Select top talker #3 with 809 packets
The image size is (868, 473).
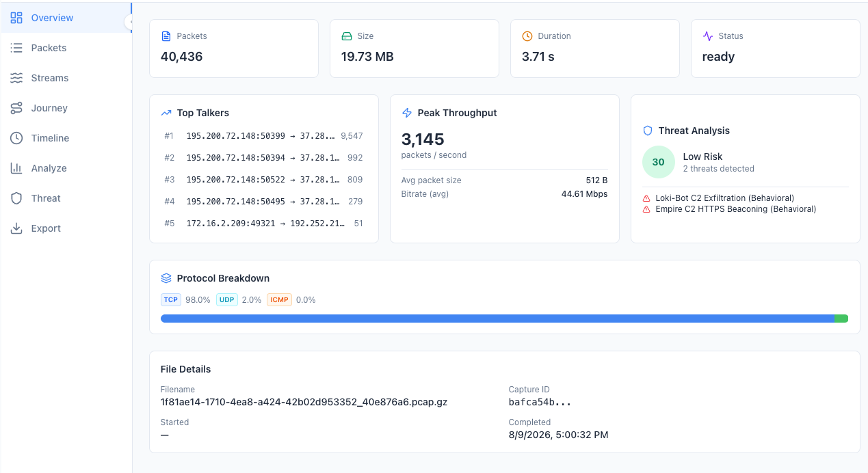pos(263,180)
